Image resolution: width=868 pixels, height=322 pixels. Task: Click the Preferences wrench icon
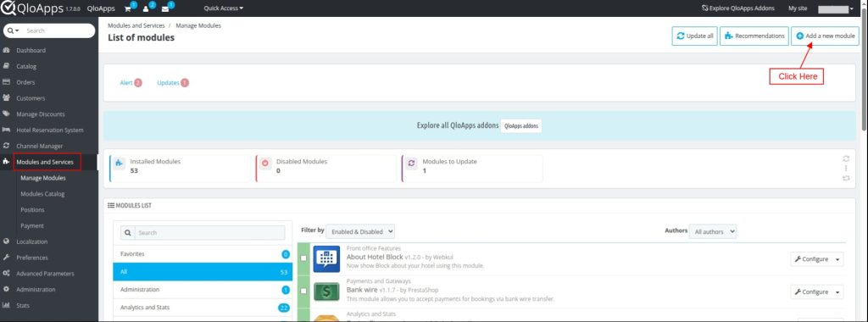click(6, 258)
